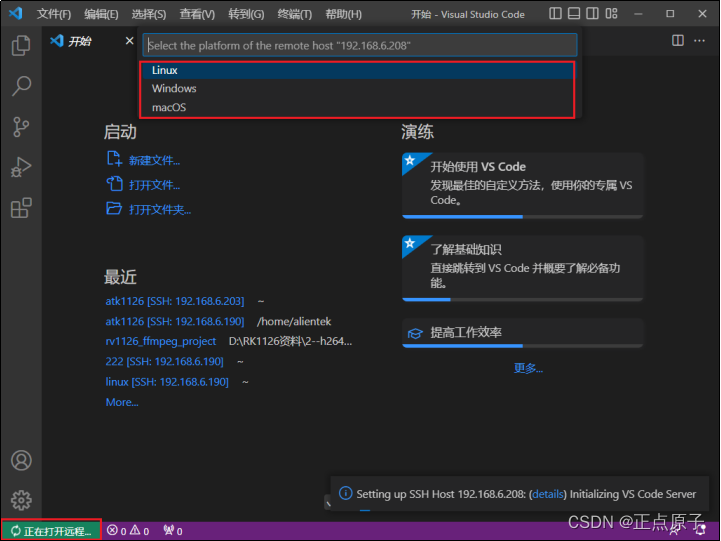721x541 pixels.
Task: Open the 选择(S) menu
Action: click(x=149, y=14)
